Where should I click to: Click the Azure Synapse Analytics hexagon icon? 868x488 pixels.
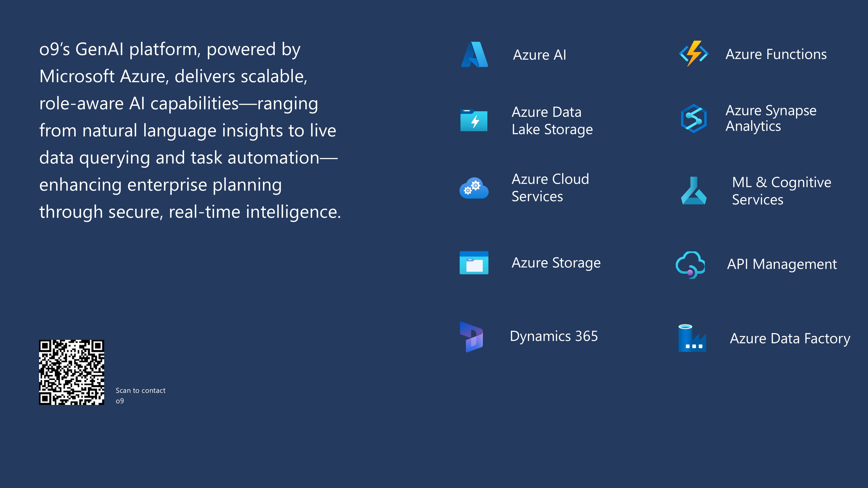coord(694,118)
